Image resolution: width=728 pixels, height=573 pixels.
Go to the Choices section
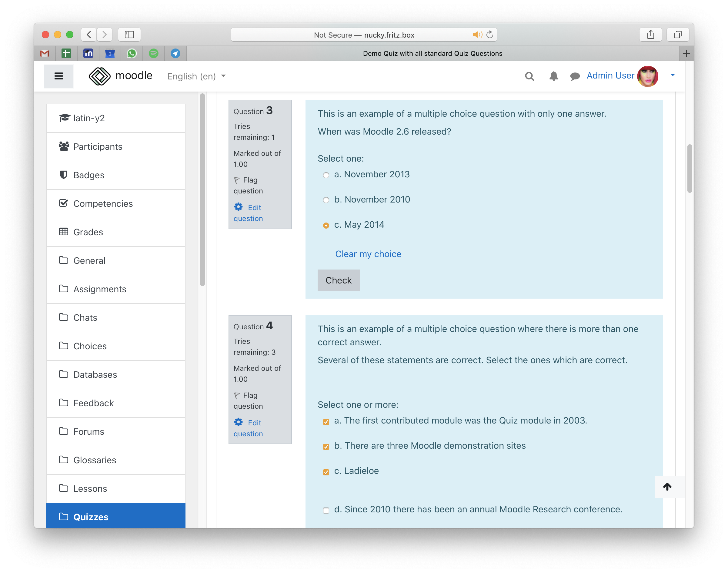tap(116, 346)
